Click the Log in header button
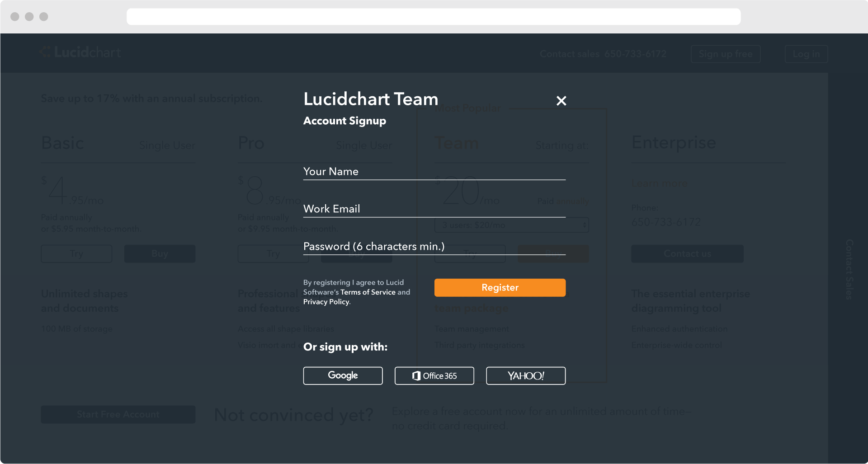Screen dimensions: 868x464 click(806, 54)
